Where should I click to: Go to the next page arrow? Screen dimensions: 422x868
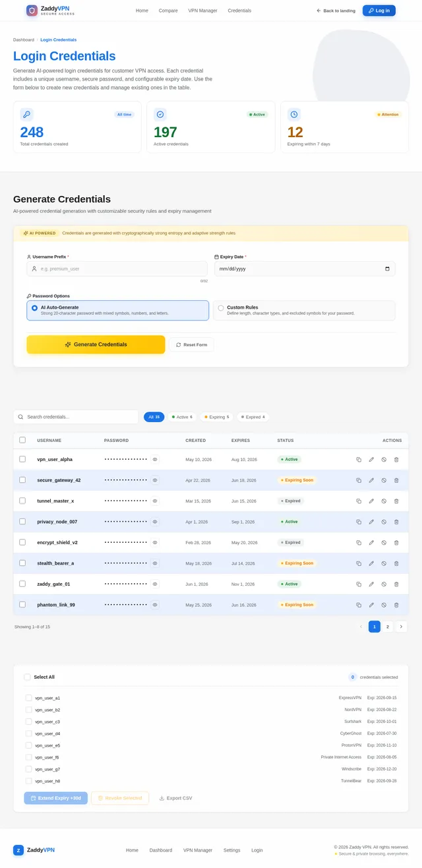tap(401, 627)
